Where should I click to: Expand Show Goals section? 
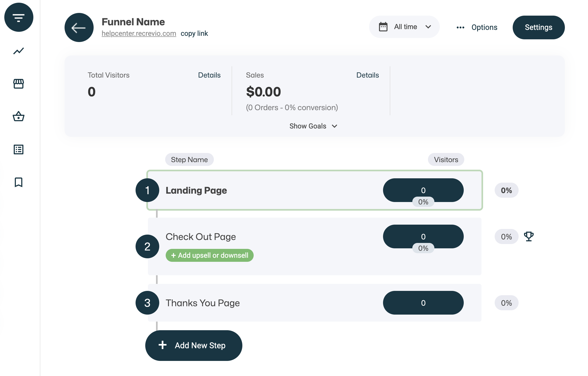click(313, 126)
